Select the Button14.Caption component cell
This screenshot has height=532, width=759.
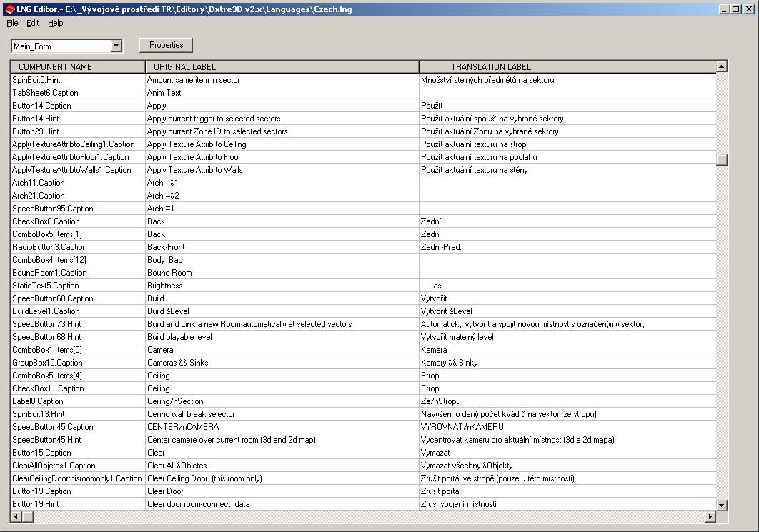point(77,106)
